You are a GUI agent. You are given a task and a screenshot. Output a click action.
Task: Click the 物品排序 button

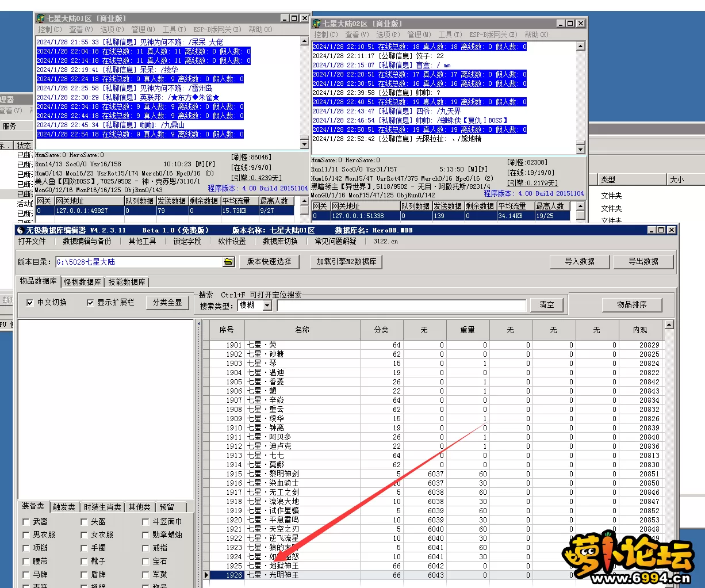pyautogui.click(x=632, y=305)
